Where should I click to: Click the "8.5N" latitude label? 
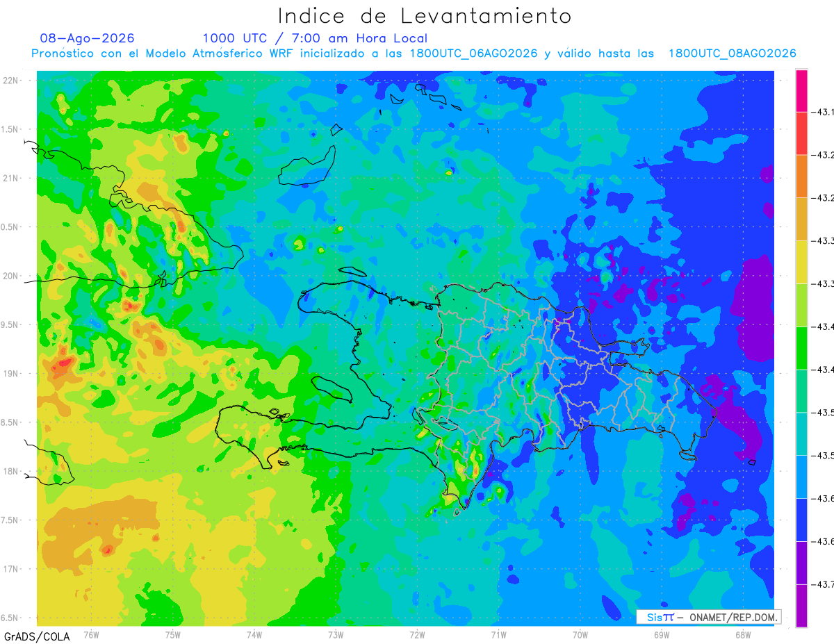pos(10,422)
